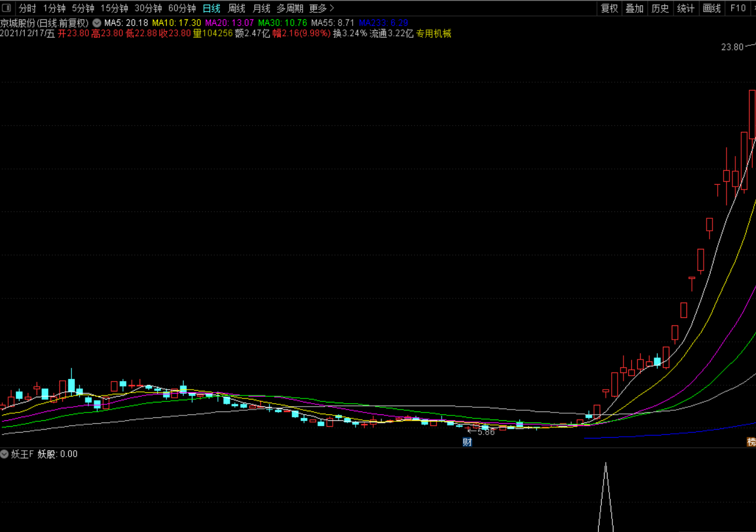Click the 幅2.16(9.98%) change value

(x=301, y=34)
